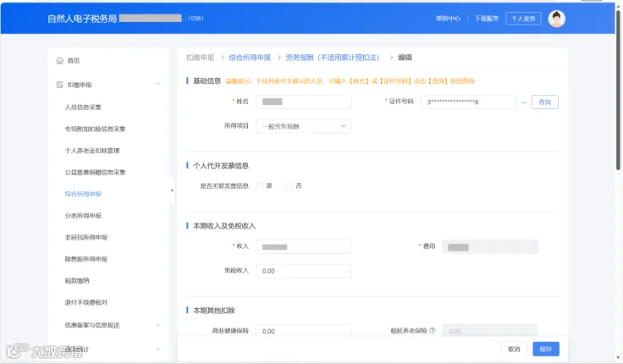Image resolution: width=623 pixels, height=364 pixels.
Task: Click the small arrow icon beside 证件号码 field
Action: [x=524, y=102]
